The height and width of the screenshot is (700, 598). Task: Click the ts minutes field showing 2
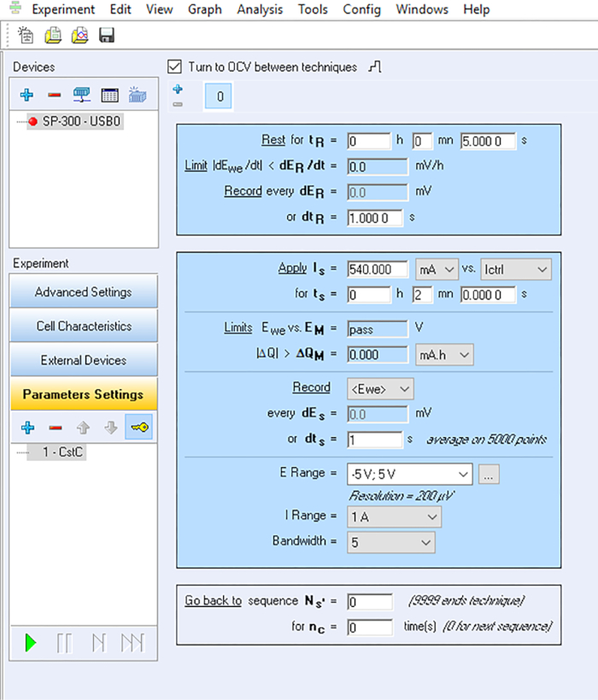click(x=422, y=295)
